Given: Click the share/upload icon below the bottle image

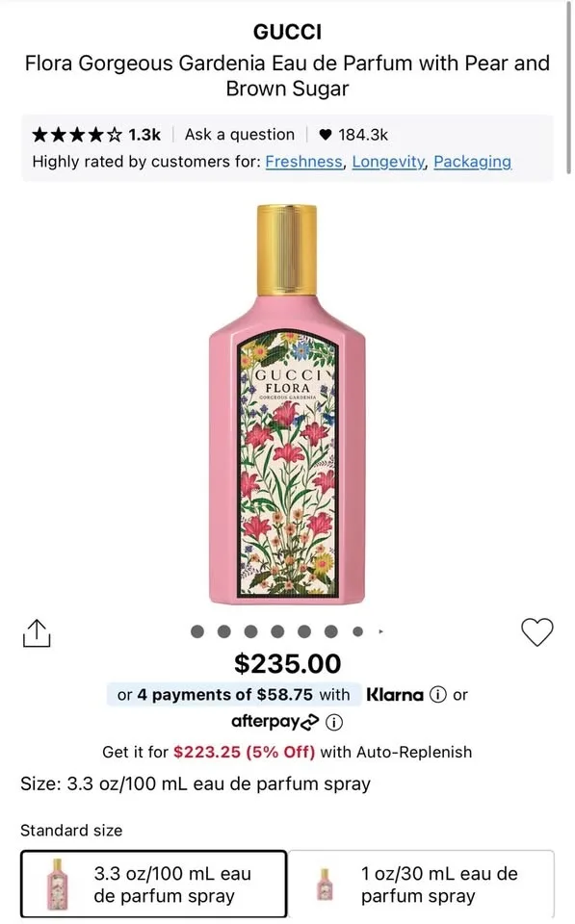Looking at the screenshot, I should point(37,631).
